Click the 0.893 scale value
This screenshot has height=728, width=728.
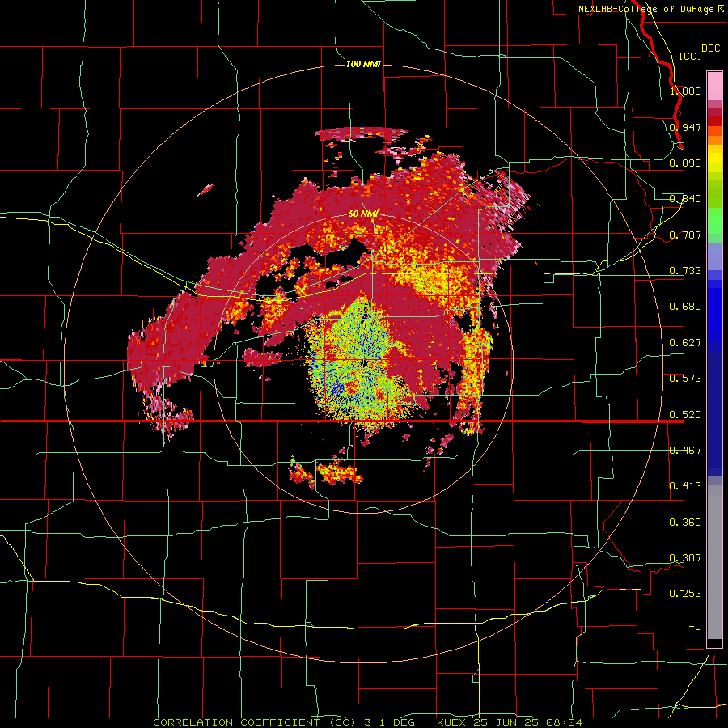(685, 163)
